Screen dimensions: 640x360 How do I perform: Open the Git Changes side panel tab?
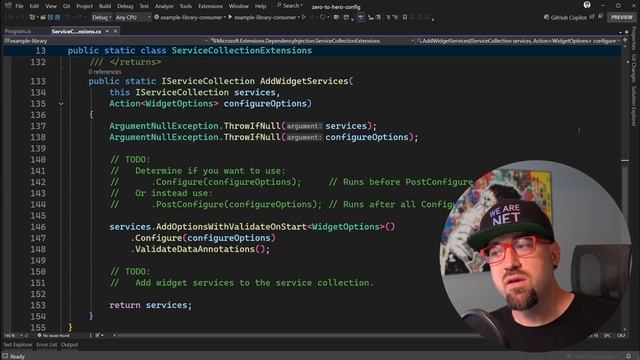tap(634, 68)
